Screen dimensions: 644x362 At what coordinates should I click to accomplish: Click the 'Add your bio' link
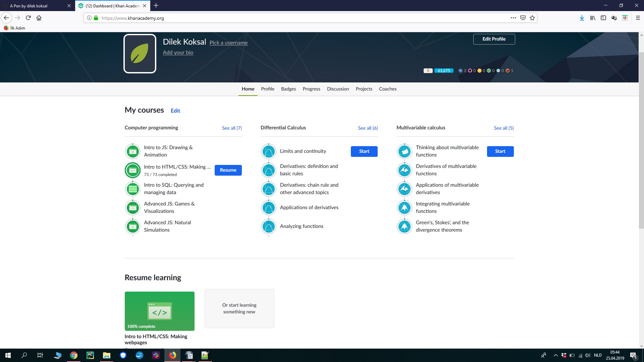178,53
